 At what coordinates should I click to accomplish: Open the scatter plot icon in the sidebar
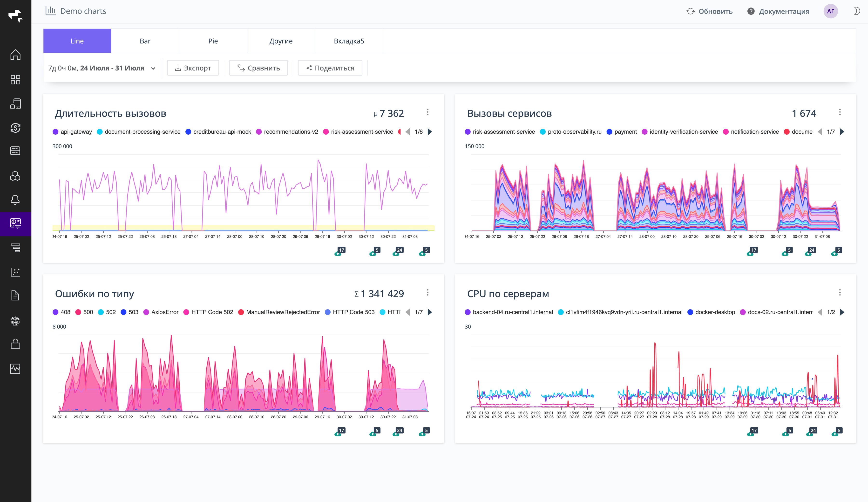(x=15, y=272)
